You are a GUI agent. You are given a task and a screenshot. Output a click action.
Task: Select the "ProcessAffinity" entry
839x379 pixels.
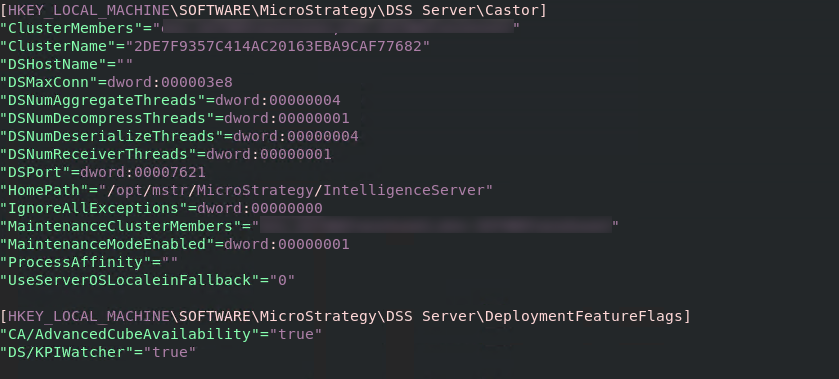pos(89,262)
